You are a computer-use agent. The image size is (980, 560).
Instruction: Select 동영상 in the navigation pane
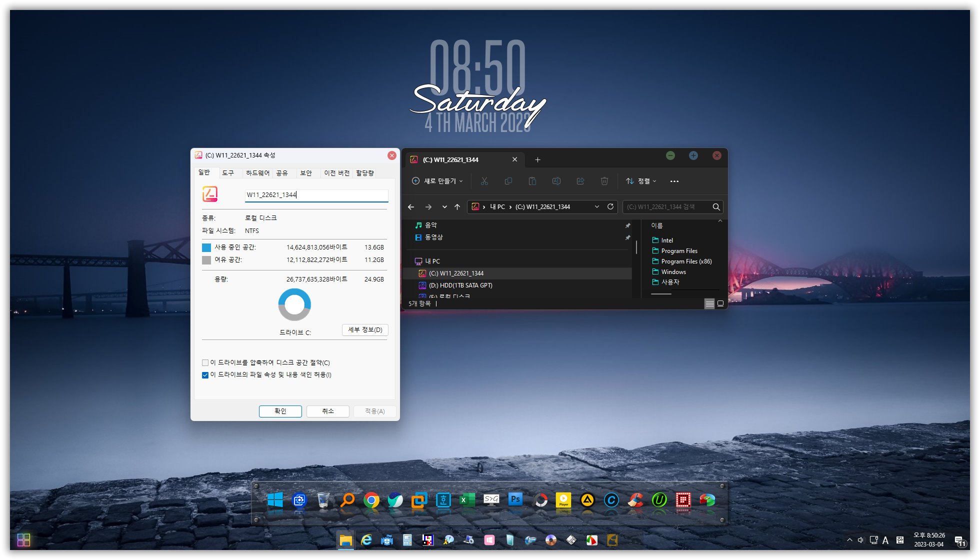click(429, 237)
